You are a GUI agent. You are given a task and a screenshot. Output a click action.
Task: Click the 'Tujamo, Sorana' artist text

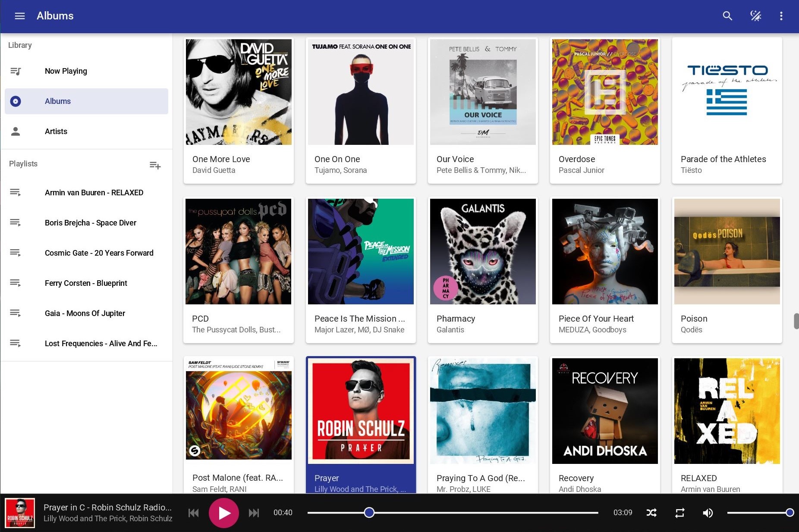click(340, 170)
